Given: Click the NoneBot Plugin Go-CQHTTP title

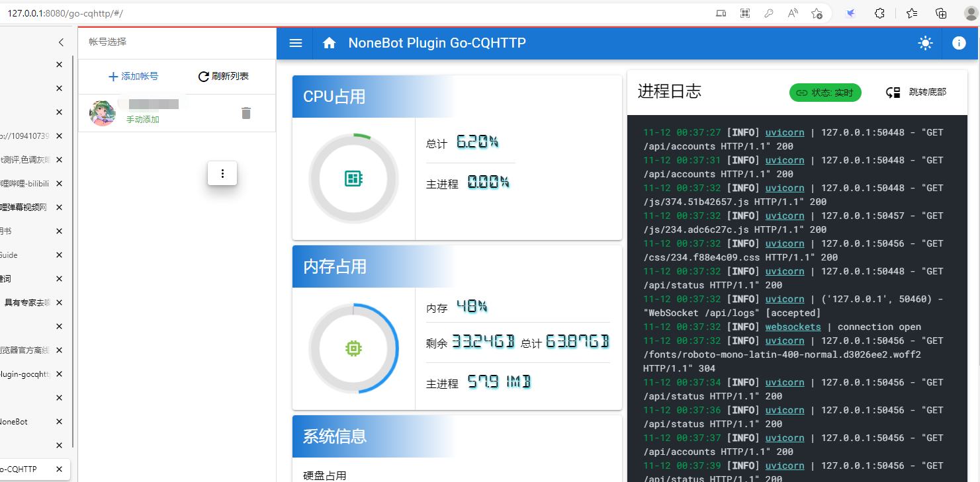Looking at the screenshot, I should click(437, 43).
